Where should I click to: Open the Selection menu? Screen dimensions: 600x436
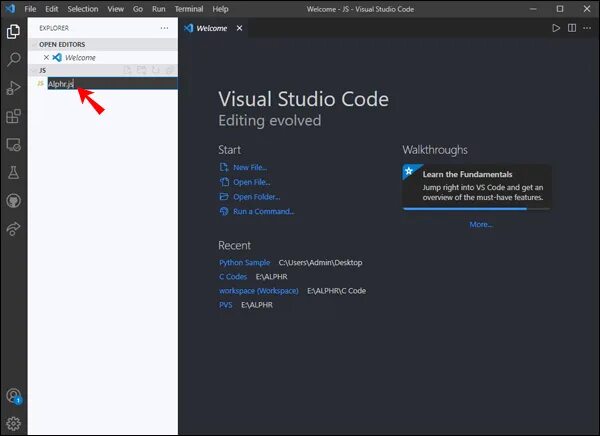(x=83, y=8)
